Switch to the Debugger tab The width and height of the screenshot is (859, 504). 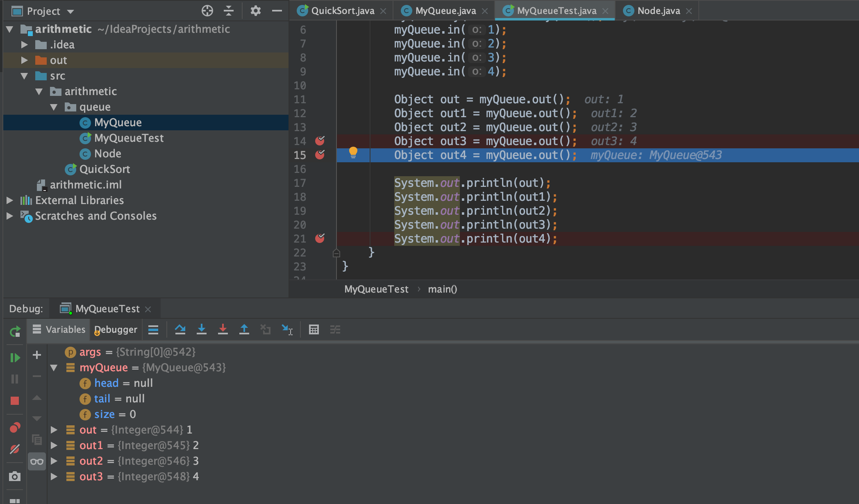click(x=116, y=329)
